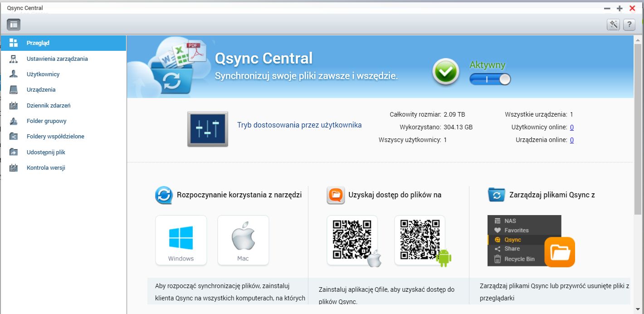
Task: Click the Wszyscy użytkownicy label
Action: [x=410, y=140]
